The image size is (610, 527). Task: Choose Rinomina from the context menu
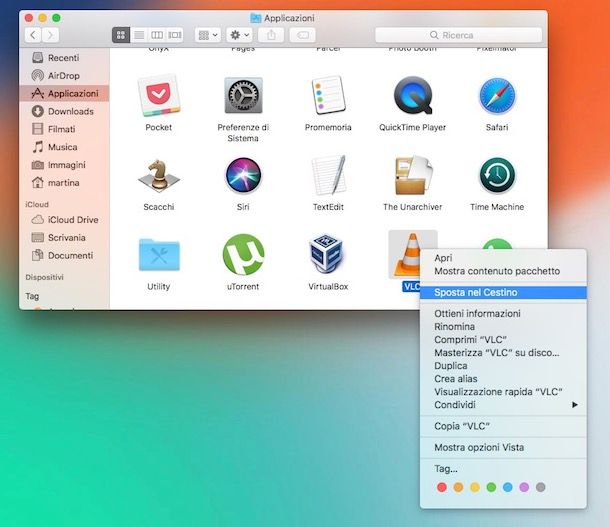[x=503, y=327]
